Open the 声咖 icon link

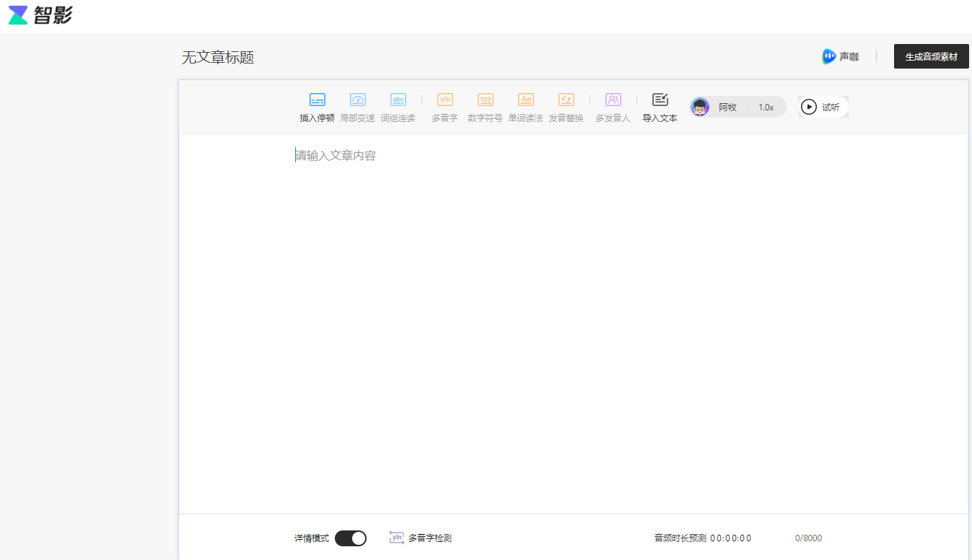840,56
